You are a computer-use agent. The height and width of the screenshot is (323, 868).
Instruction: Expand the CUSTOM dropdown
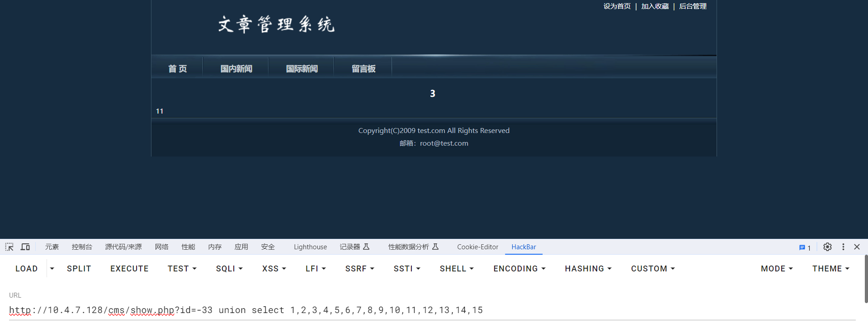653,269
